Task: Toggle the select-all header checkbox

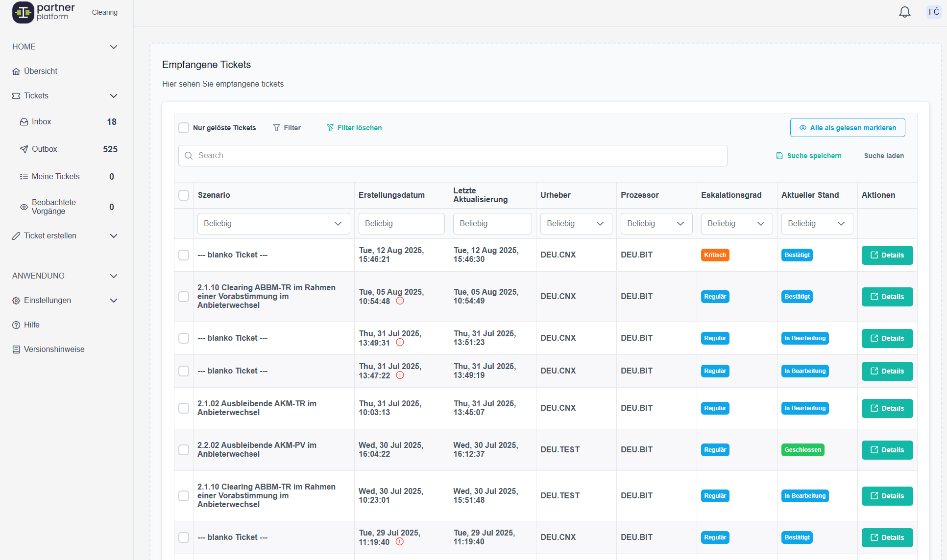Action: point(184,195)
